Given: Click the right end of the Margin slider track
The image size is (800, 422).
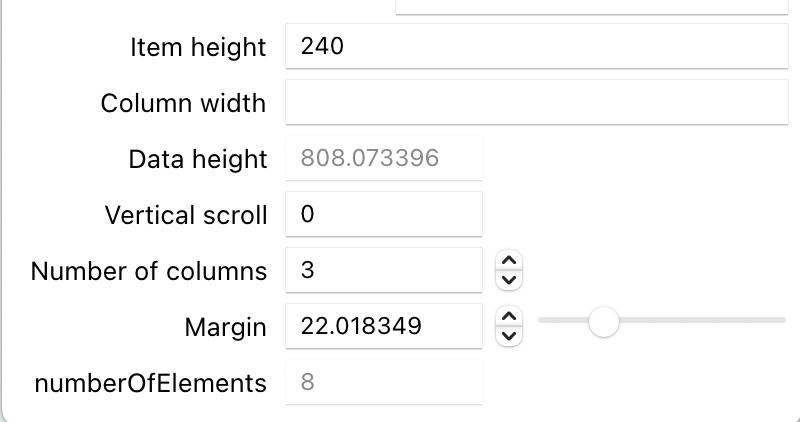Looking at the screenshot, I should coord(782,321).
